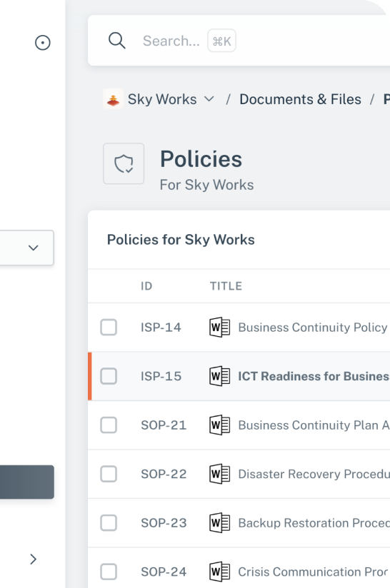This screenshot has height=588, width=390.
Task: Open Word icon for Business Continuity Policy
Action: click(219, 328)
